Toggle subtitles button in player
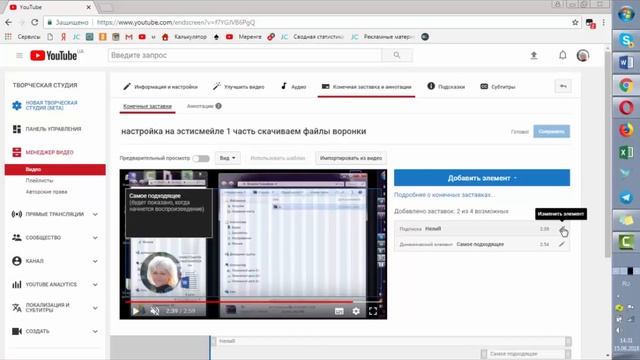The height and width of the screenshot is (360, 640). click(x=339, y=311)
